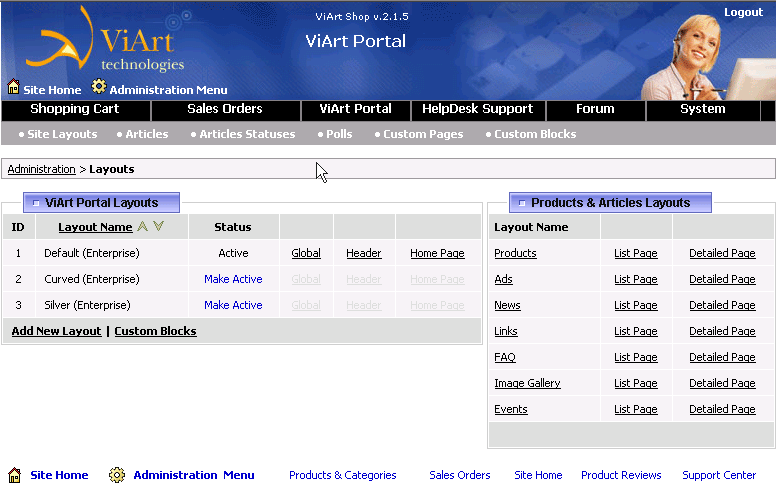This screenshot has width=776, height=494.
Task: Click the ViArt technologies logo
Action: (106, 40)
